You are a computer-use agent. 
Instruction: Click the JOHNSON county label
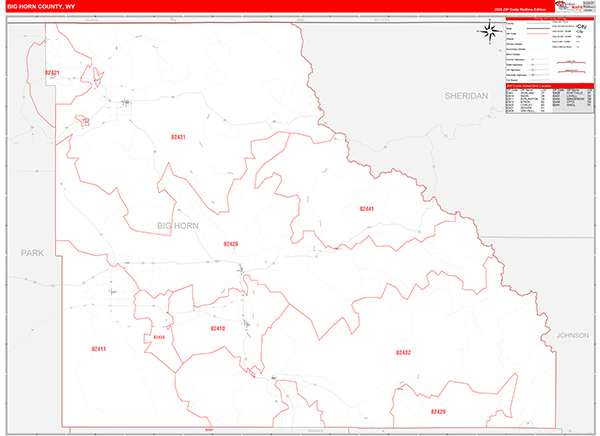coord(572,335)
